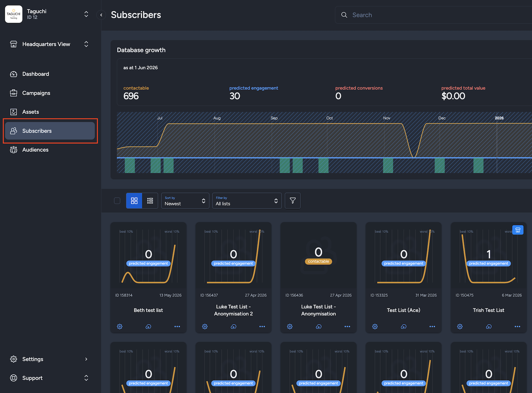Click upload cloud icon on Test List (Ace)
The width and height of the screenshot is (532, 393).
coord(404,327)
